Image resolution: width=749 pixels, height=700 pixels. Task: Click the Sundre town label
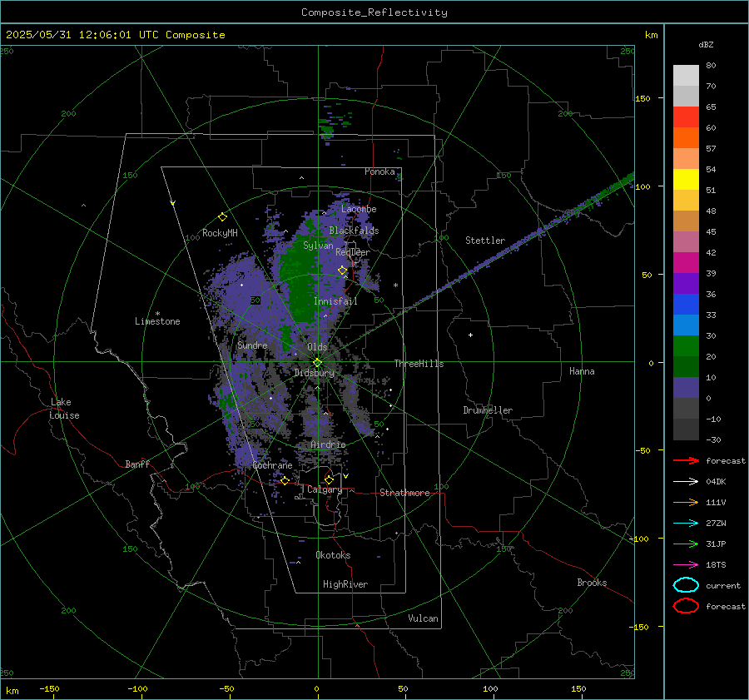pyautogui.click(x=252, y=345)
